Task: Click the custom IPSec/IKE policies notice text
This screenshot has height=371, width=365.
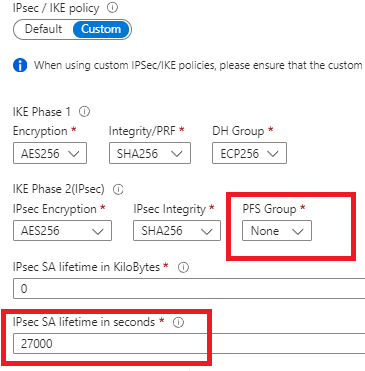Action: pos(198,65)
